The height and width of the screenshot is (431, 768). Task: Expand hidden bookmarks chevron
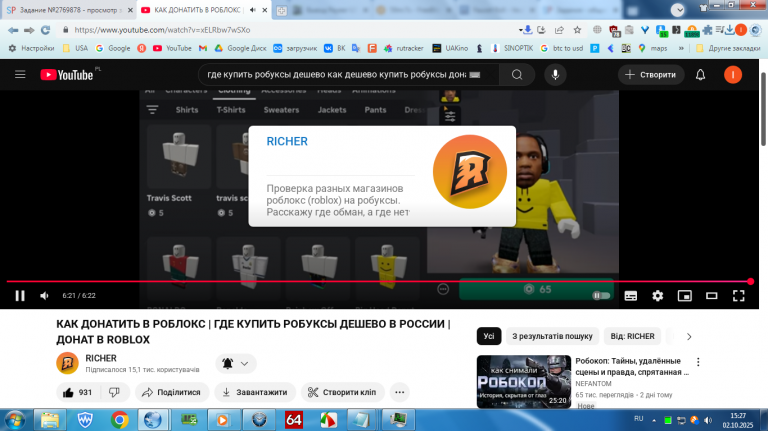(681, 48)
